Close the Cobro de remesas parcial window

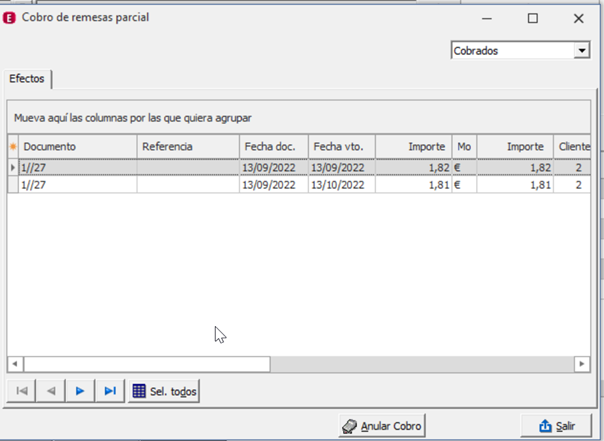[x=579, y=18]
